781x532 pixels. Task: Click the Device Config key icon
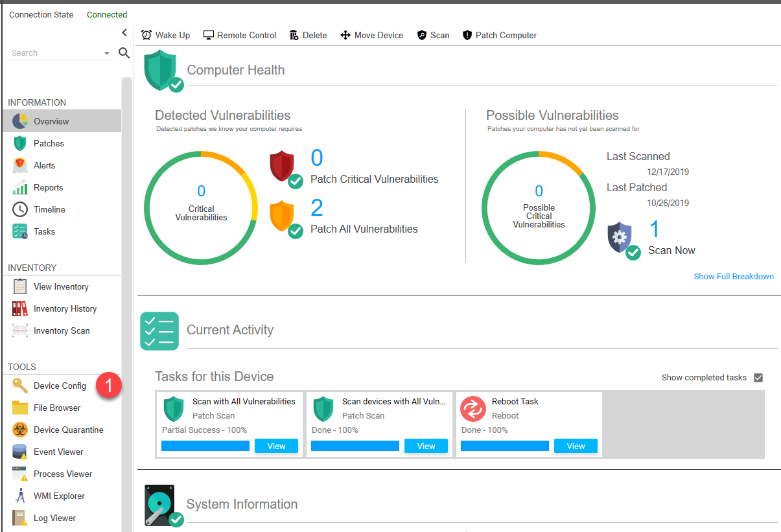click(x=20, y=386)
